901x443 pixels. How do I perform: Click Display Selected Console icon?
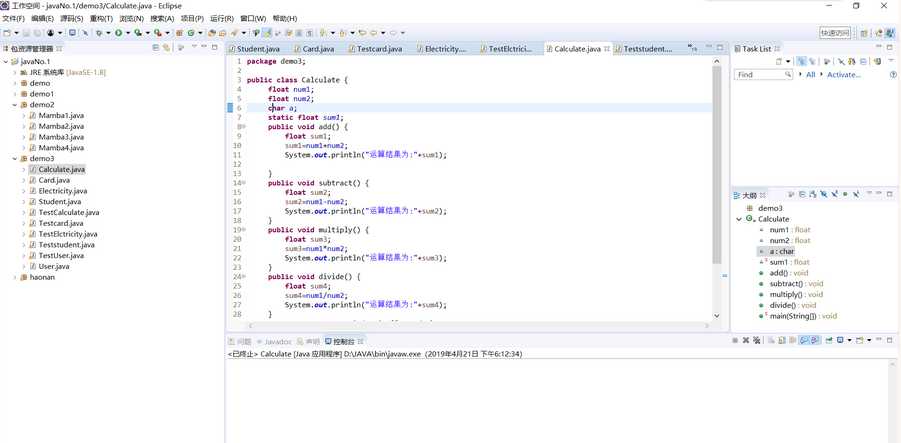tap(840, 340)
